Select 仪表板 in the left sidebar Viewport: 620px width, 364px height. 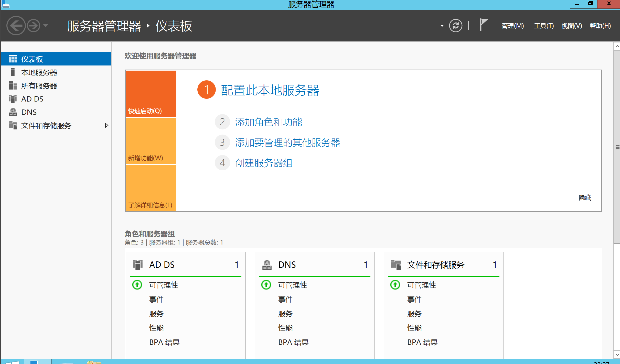(56, 59)
